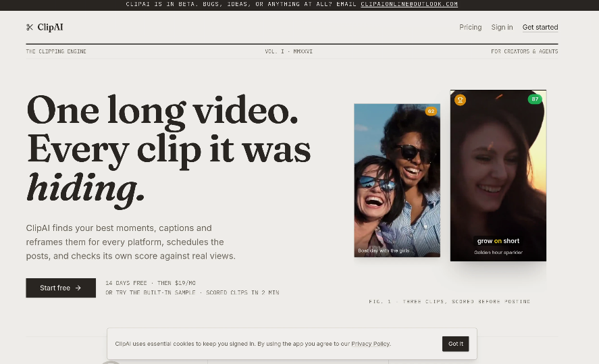Open the Golden hour sparkler clip
Screen dimensions: 599x364
[x=498, y=176]
